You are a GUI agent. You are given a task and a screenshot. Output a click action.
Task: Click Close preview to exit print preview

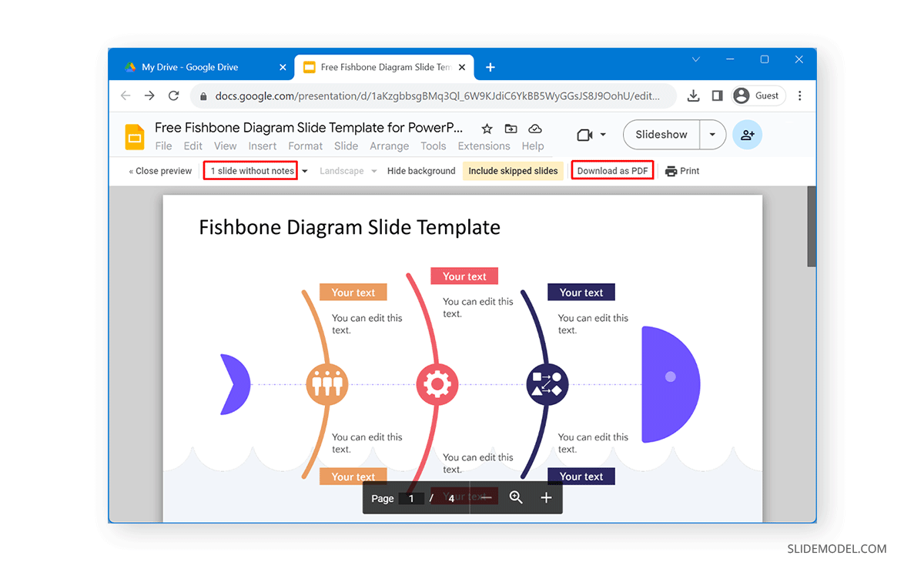[x=159, y=170]
